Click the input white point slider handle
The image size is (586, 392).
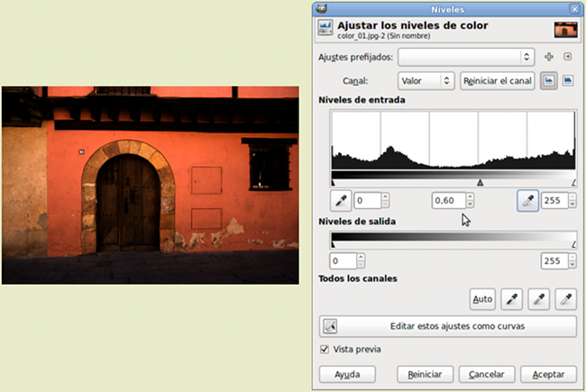573,182
